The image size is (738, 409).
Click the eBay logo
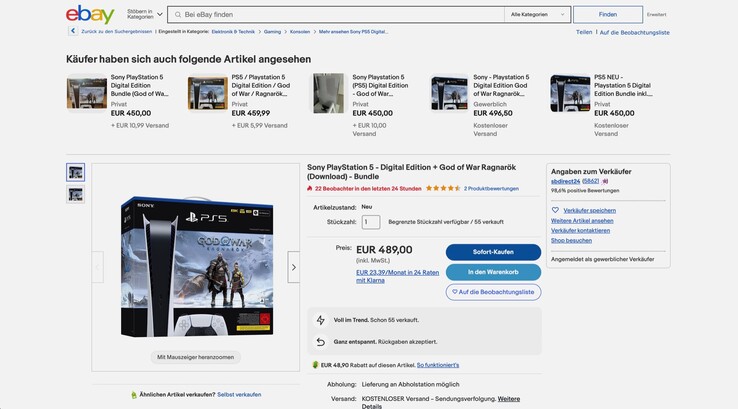(x=90, y=15)
